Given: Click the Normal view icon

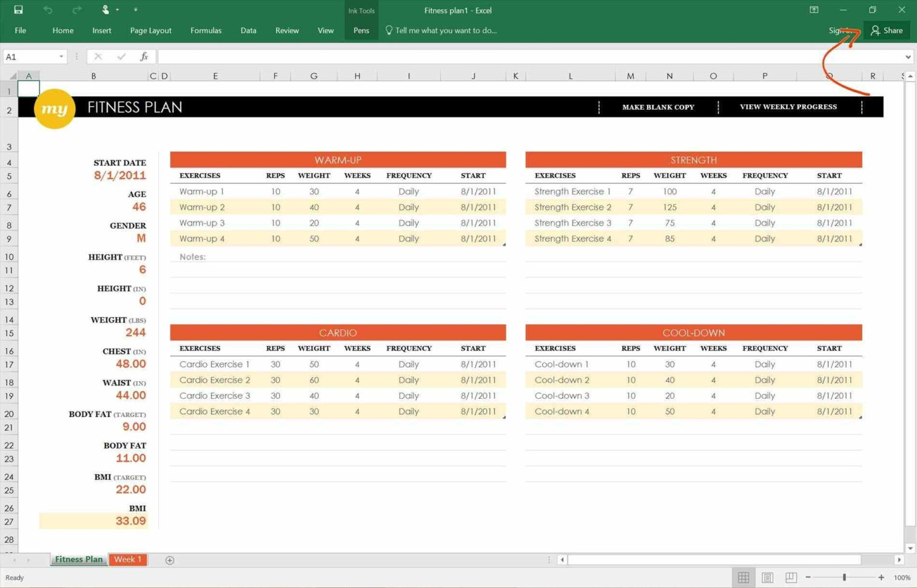Looking at the screenshot, I should coord(744,577).
